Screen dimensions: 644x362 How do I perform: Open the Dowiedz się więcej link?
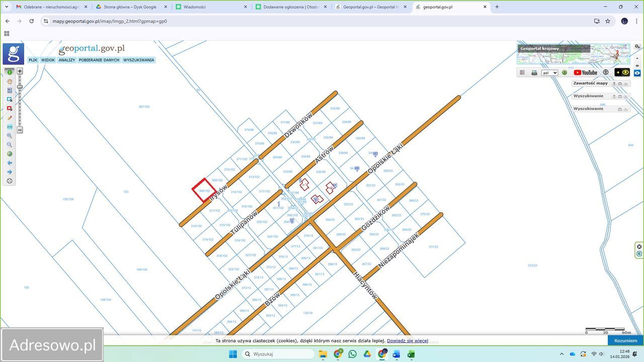pos(408,341)
